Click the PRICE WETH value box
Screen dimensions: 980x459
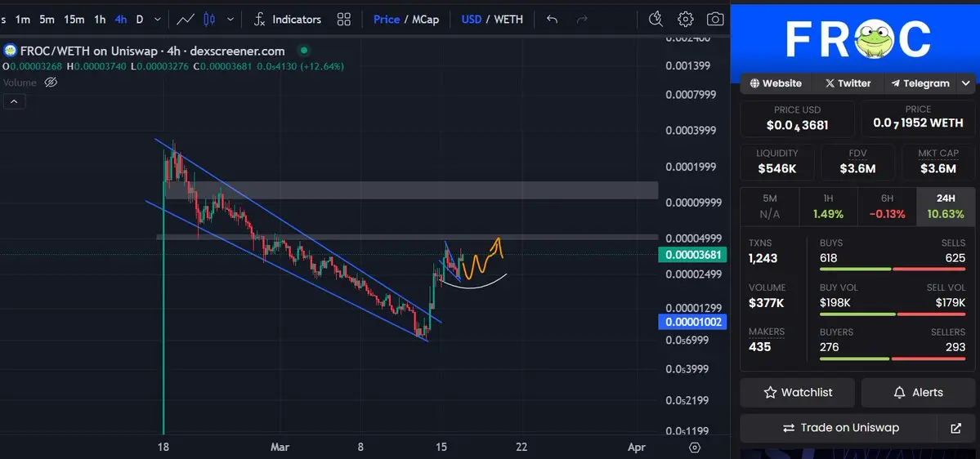tap(918, 118)
